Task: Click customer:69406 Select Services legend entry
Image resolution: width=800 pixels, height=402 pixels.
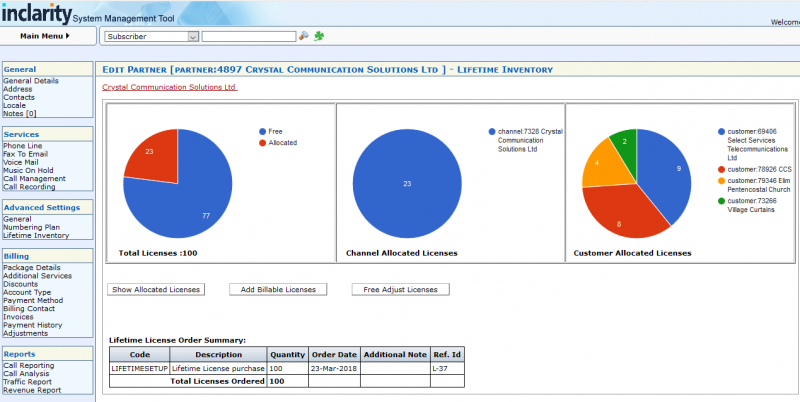Action: pos(754,145)
